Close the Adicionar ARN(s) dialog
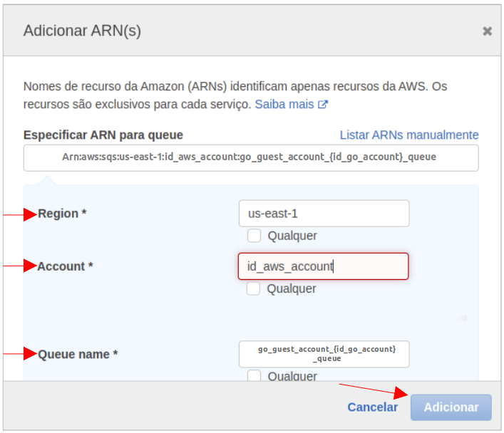Image resolution: width=504 pixels, height=433 pixels. click(x=487, y=31)
